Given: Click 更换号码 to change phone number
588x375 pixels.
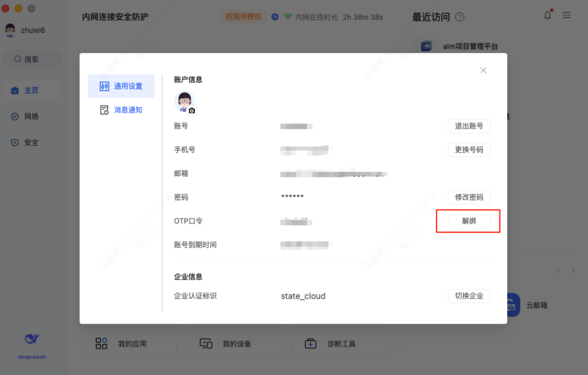Looking at the screenshot, I should coord(469,150).
